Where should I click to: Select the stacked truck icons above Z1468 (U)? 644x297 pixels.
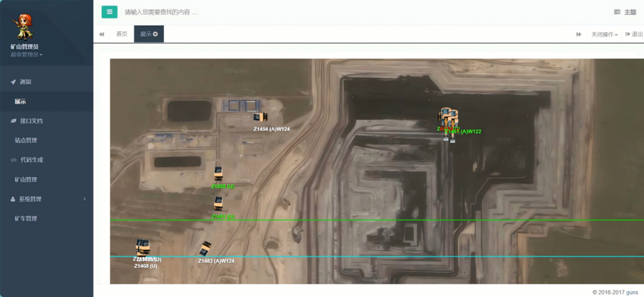pyautogui.click(x=143, y=247)
